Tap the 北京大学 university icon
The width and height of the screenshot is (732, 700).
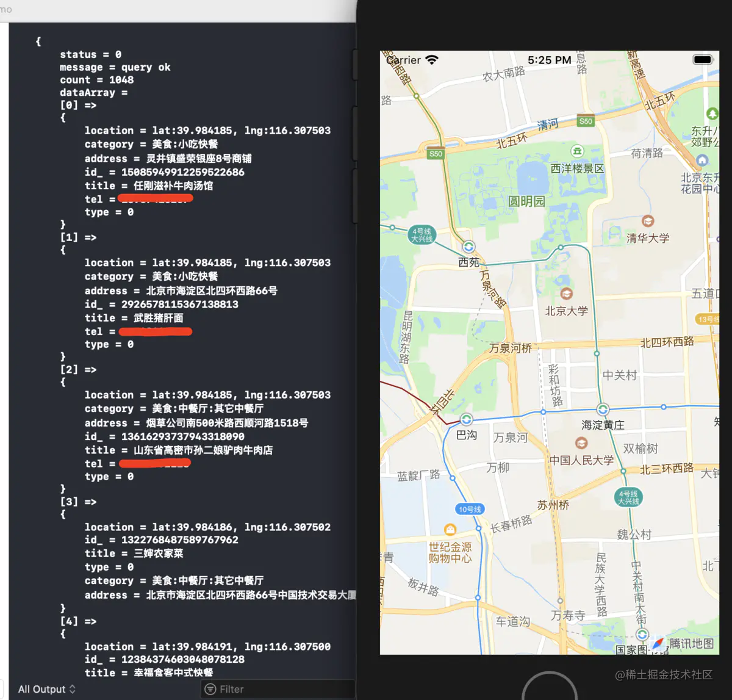point(566,294)
